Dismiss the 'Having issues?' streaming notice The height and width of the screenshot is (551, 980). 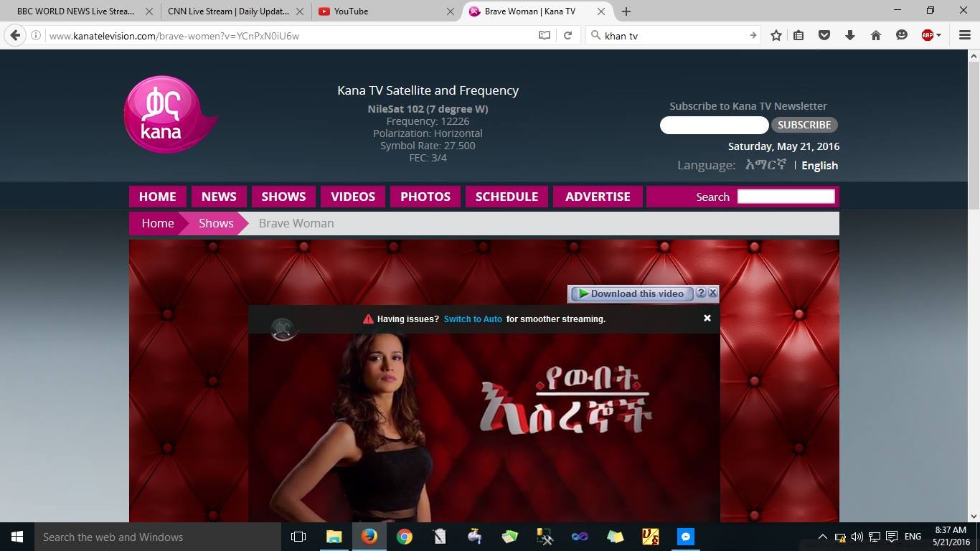[x=707, y=319]
